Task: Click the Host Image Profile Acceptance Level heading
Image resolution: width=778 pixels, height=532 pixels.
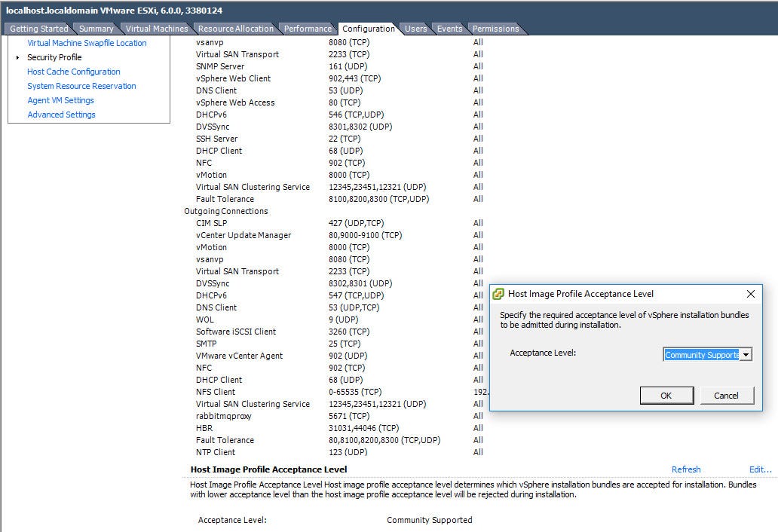Action: [269, 469]
